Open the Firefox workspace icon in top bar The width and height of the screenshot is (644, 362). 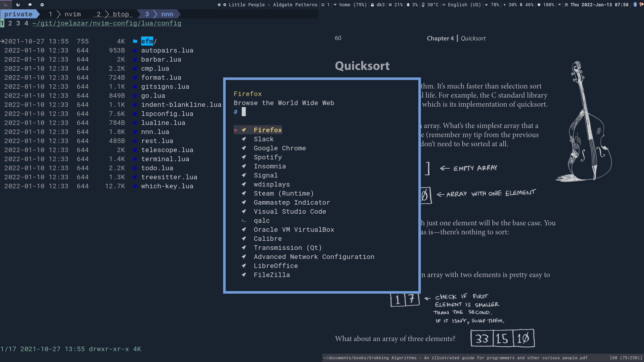click(x=18, y=5)
